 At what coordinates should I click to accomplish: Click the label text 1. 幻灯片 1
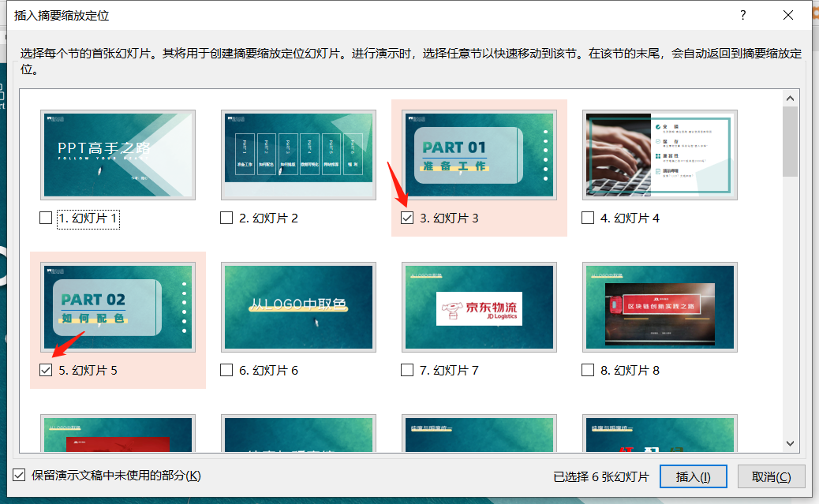tap(88, 218)
